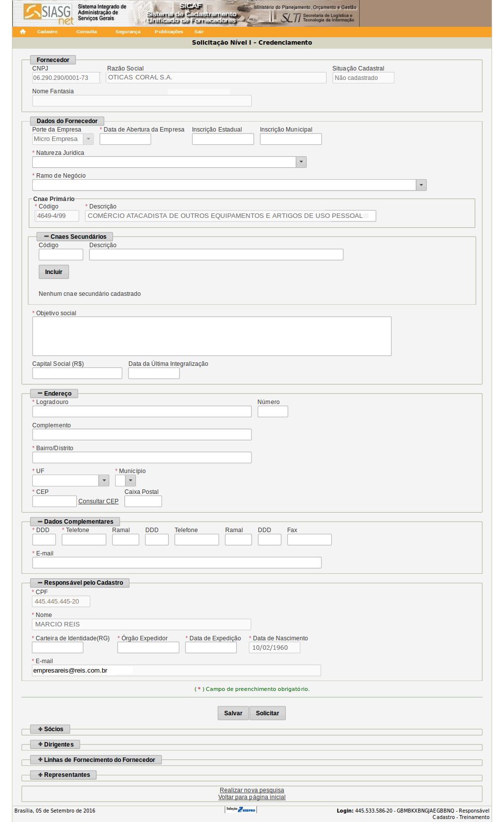
Task: Click the SIASGnet logo
Action: coord(49,13)
